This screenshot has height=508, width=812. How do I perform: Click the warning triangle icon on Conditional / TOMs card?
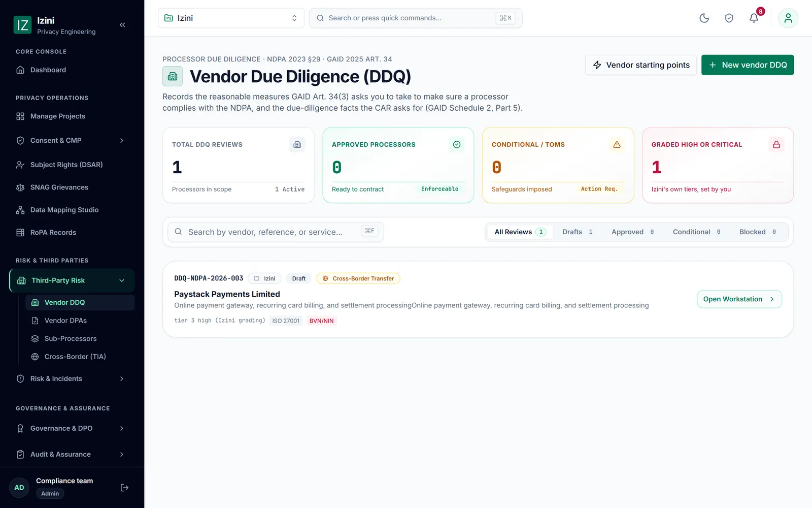[x=617, y=145]
